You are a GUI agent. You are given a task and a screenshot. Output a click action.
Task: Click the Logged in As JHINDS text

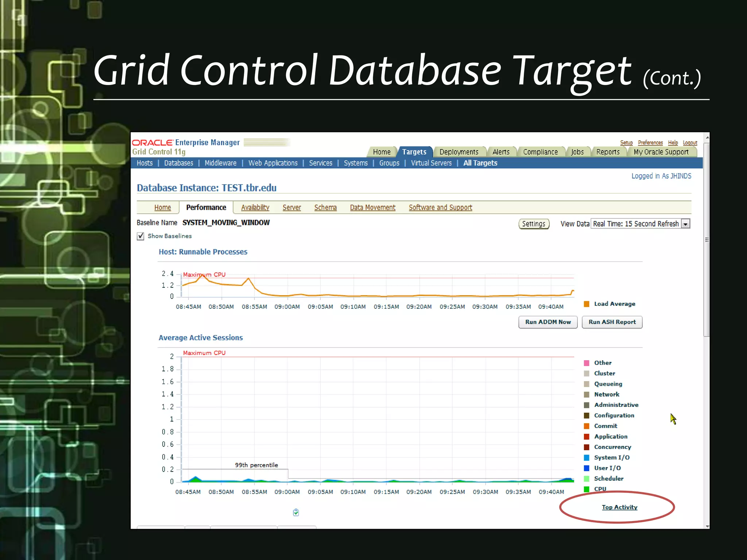[x=661, y=176]
